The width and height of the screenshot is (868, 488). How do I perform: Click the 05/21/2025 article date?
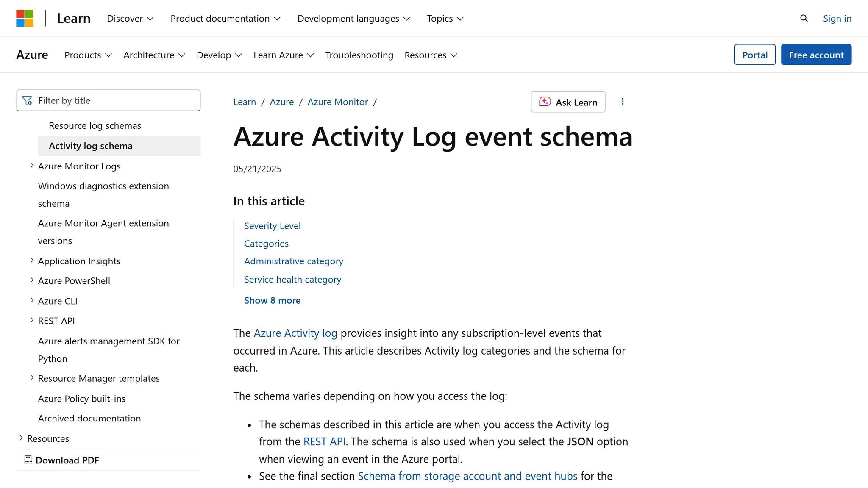[257, 169]
